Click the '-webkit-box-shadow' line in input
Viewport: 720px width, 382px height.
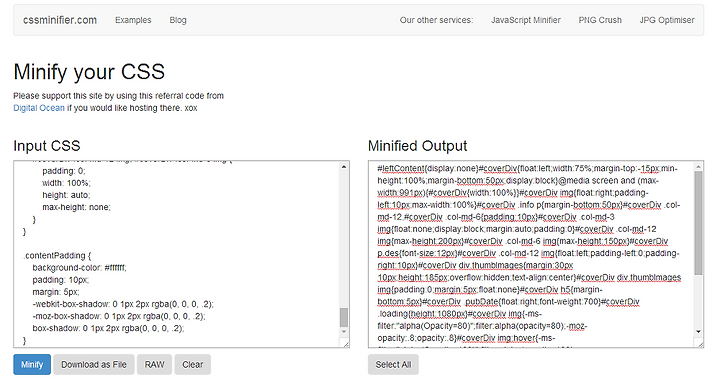point(123,304)
